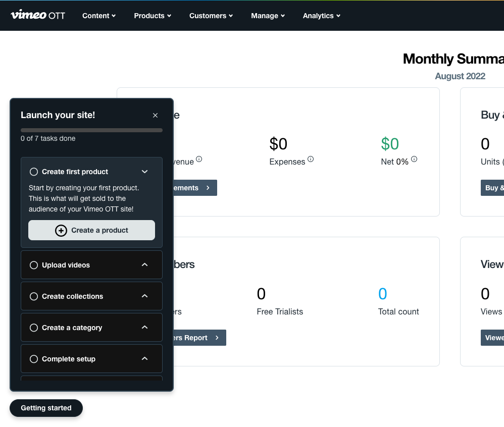Open the Analytics menu
This screenshot has width=504, height=427.
pos(321,16)
